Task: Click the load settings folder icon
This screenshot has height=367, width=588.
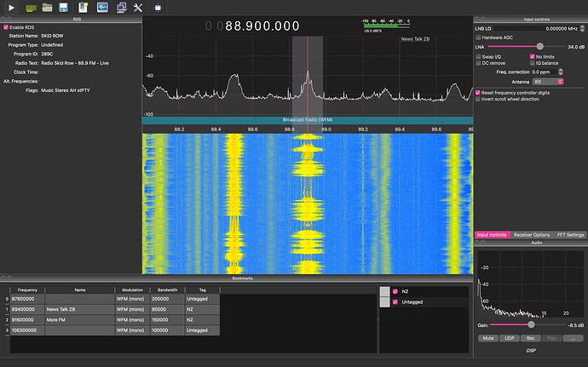Action: (x=48, y=8)
